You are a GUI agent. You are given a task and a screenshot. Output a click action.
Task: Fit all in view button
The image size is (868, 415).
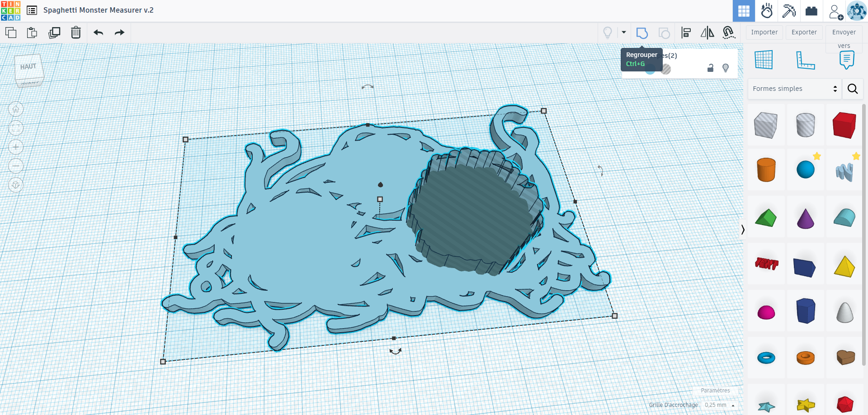(16, 128)
